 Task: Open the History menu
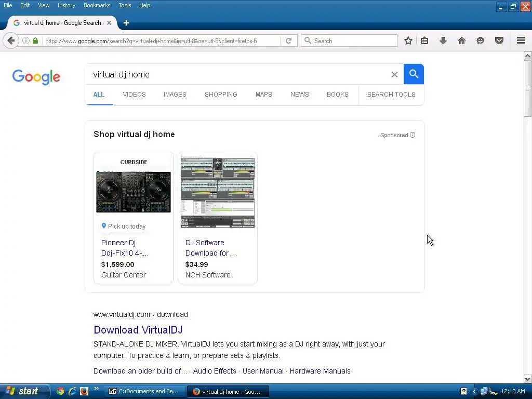tap(66, 5)
